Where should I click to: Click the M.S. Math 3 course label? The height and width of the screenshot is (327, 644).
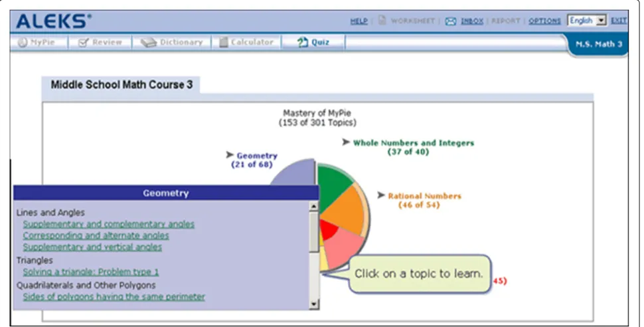tap(598, 44)
